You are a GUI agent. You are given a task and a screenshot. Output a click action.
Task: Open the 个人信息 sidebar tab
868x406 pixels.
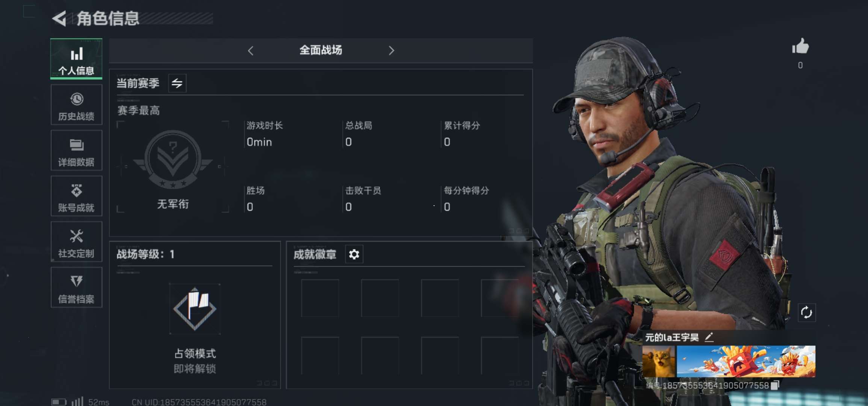coord(76,59)
